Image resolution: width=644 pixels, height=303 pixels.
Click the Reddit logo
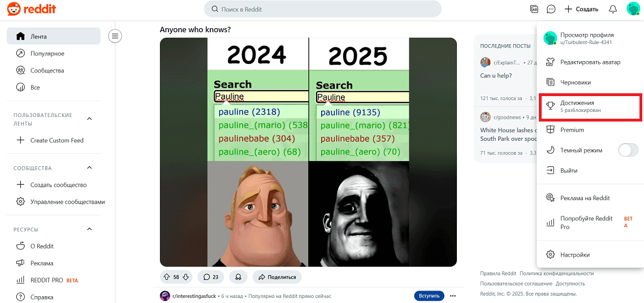click(x=32, y=9)
